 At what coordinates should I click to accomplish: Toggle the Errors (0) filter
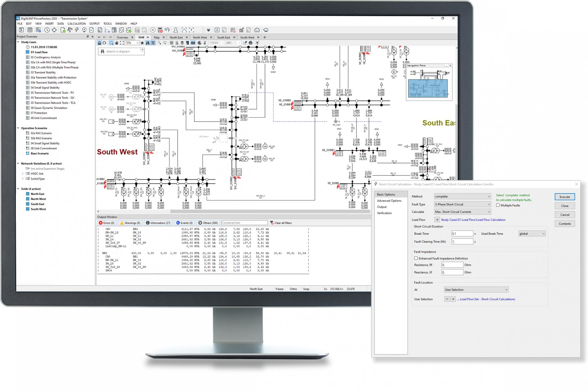pos(106,223)
